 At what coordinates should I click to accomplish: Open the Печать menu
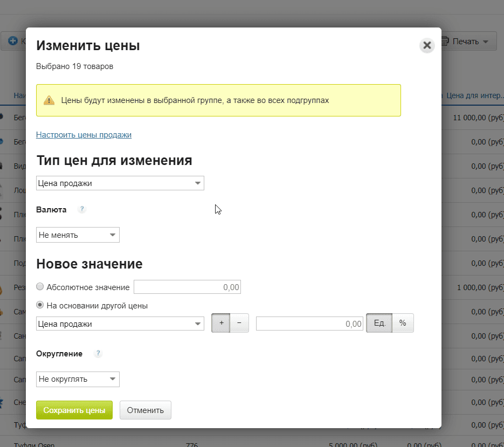pos(466,41)
